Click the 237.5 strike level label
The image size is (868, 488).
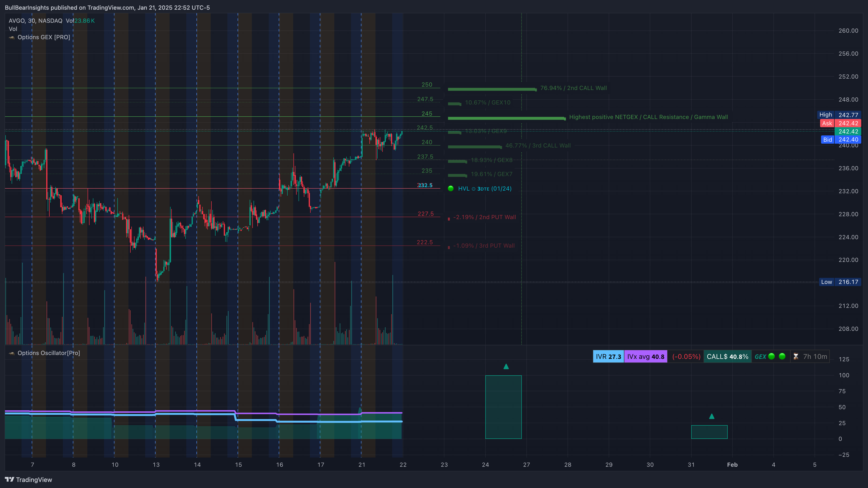(425, 157)
